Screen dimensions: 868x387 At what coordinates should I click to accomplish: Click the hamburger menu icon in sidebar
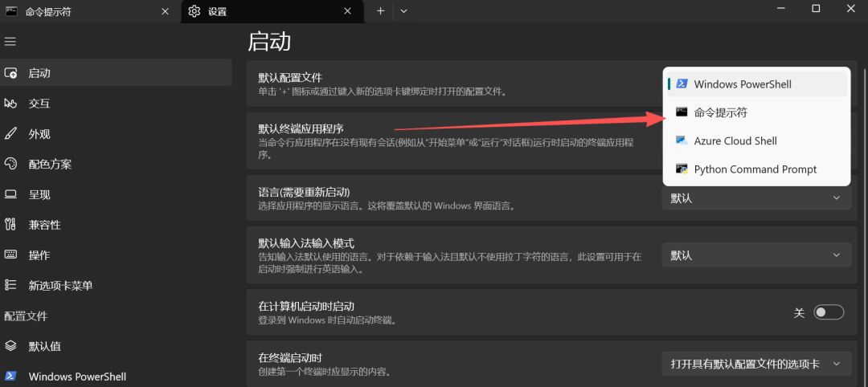click(x=10, y=41)
